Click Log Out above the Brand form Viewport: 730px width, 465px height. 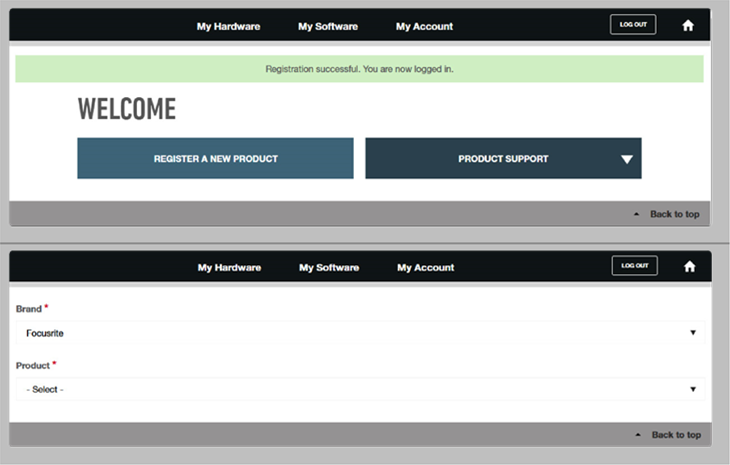pos(634,266)
